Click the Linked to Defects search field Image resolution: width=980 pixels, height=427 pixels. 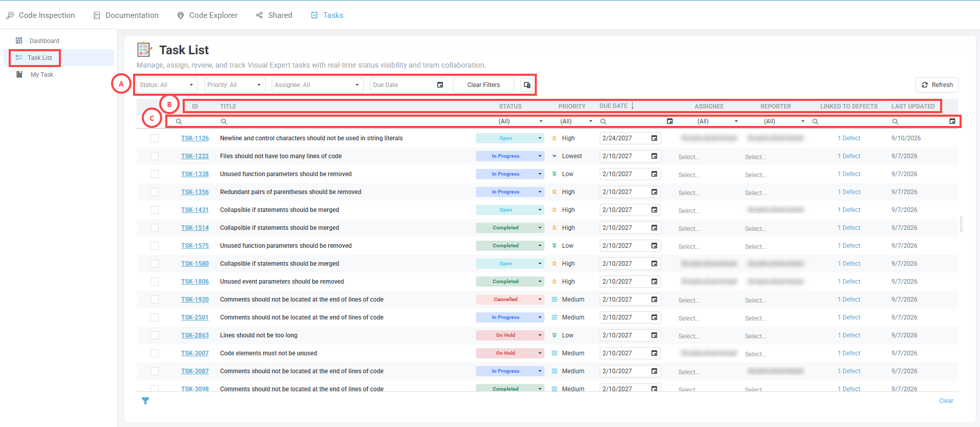click(850, 121)
